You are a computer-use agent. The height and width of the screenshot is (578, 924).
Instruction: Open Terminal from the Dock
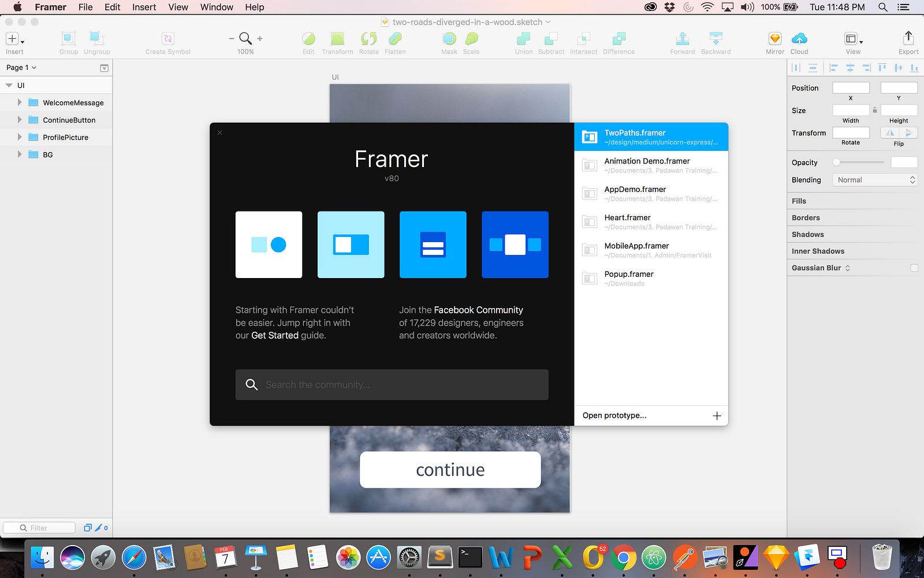pos(470,558)
